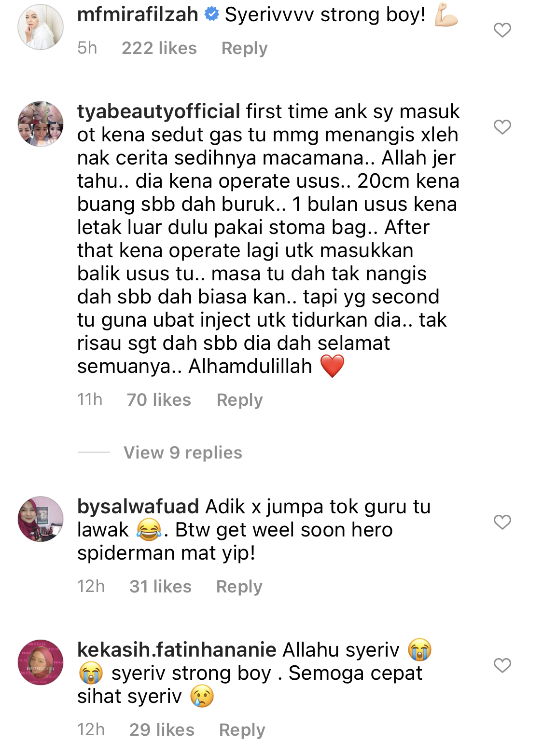543x756 pixels.
Task: Reply to tyabeautyofficial's long comment
Action: (x=239, y=400)
